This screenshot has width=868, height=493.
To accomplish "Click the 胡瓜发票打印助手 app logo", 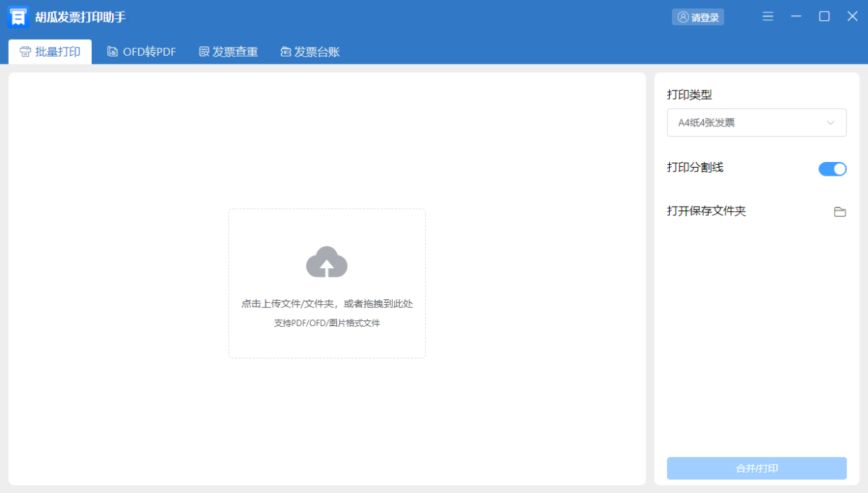I will 17,17.
